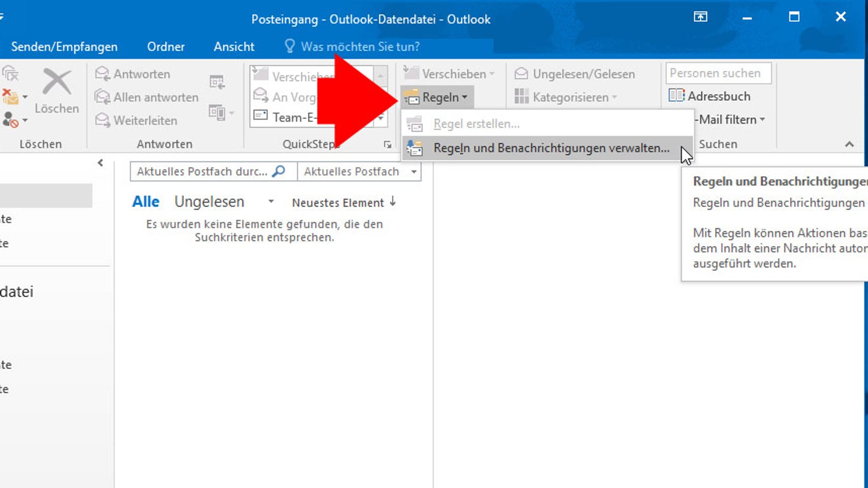868x488 pixels.
Task: Open the filter options dropdown arrow
Action: click(x=271, y=202)
